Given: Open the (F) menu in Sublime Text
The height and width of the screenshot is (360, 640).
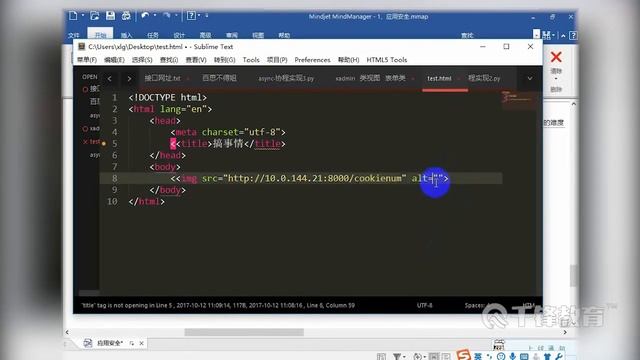Looking at the screenshot, I should point(87,60).
